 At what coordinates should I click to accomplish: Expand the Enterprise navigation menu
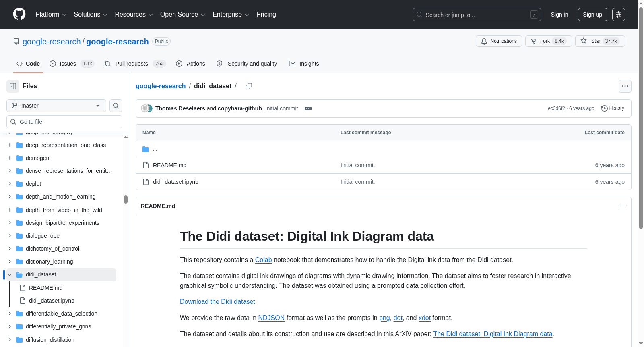click(231, 15)
